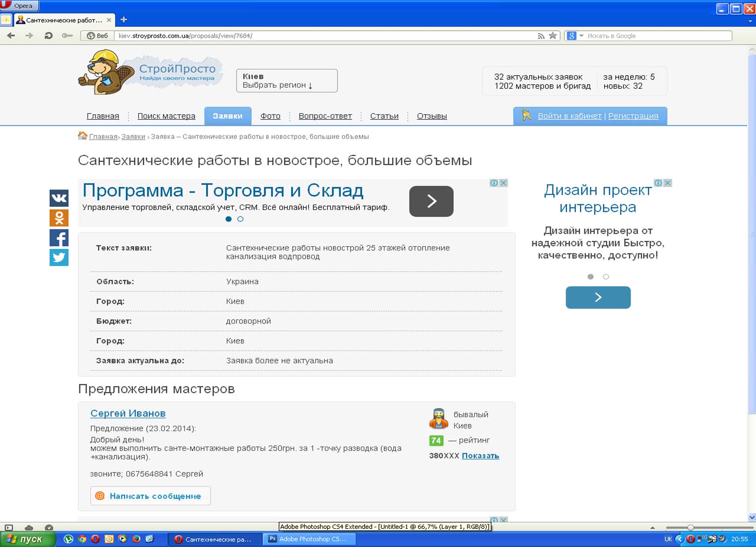Click the RSS feed icon in address bar
The image size is (756, 547).
pyautogui.click(x=541, y=36)
